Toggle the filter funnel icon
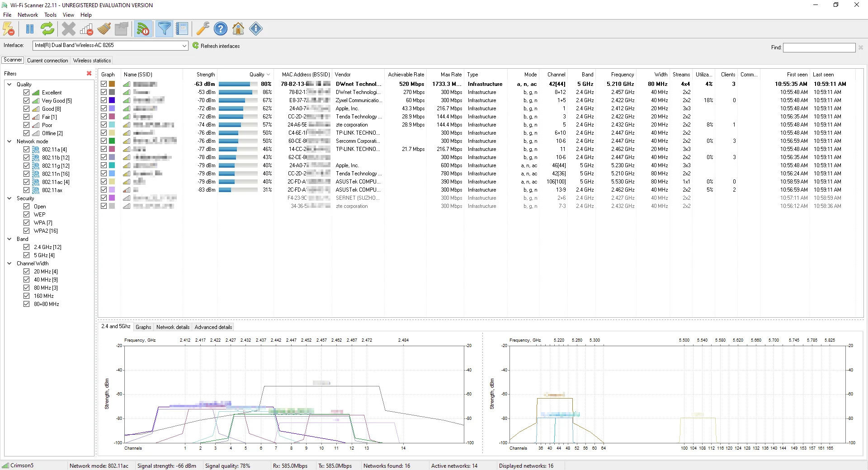 164,28
